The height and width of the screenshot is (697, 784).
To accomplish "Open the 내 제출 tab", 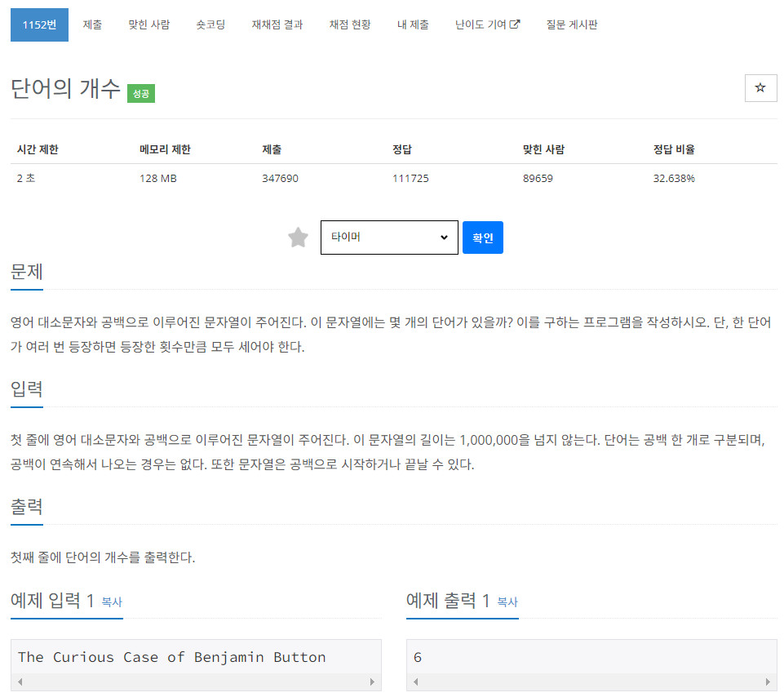I will click(413, 25).
